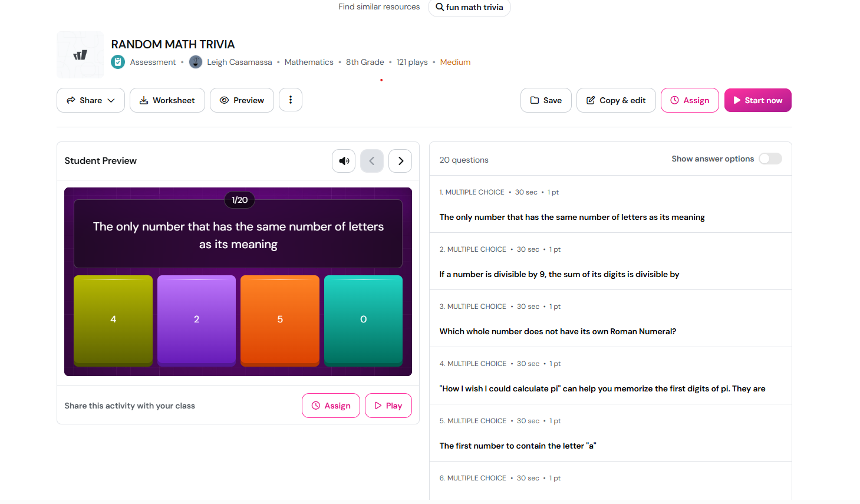Go to next preview question
This screenshot has height=504, width=860.
(400, 161)
